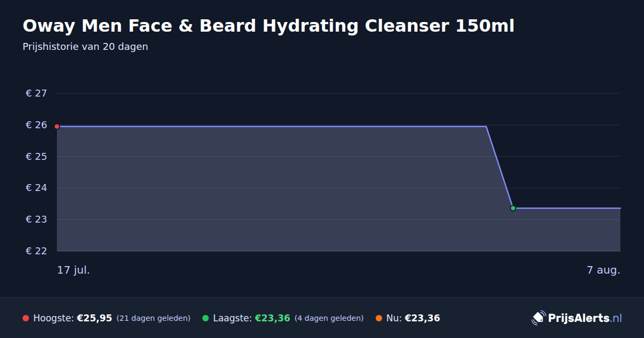Select the red highest-price point on chart
644x338 pixels.
(57, 127)
